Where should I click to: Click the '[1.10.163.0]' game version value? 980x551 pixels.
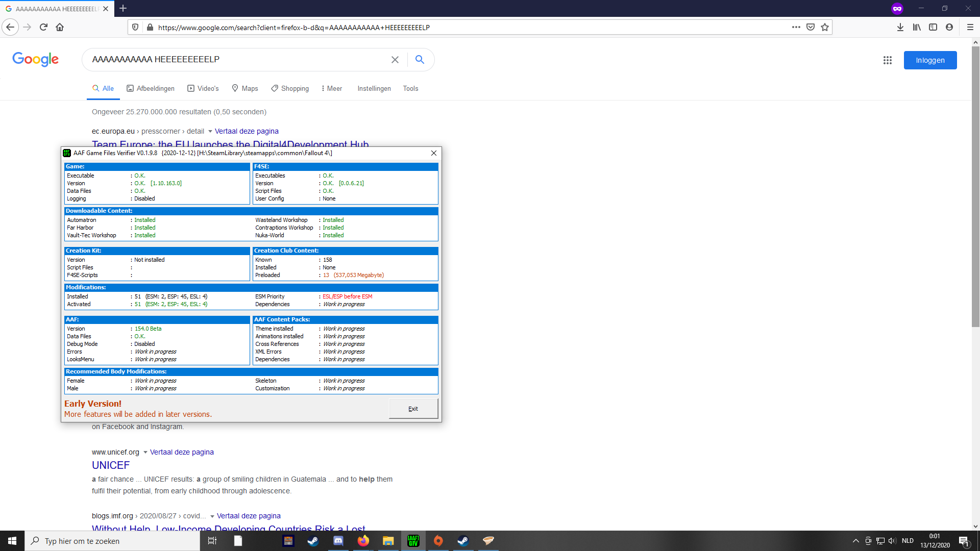(x=166, y=183)
